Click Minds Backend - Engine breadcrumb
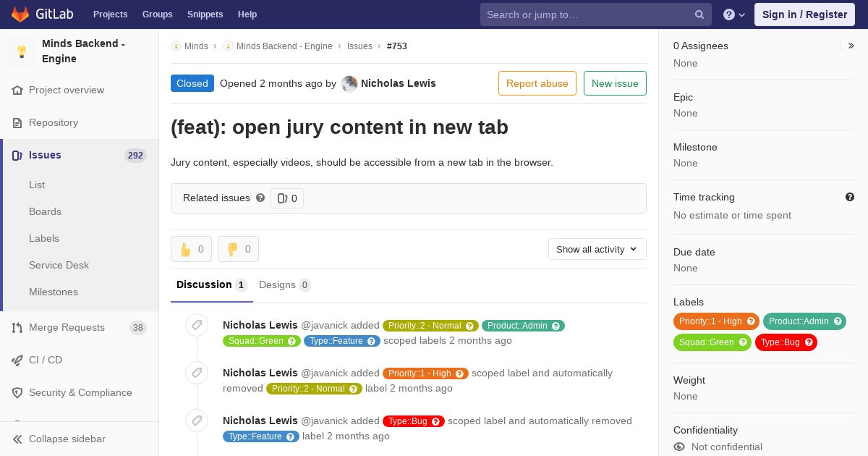The height and width of the screenshot is (456, 868). click(x=284, y=46)
